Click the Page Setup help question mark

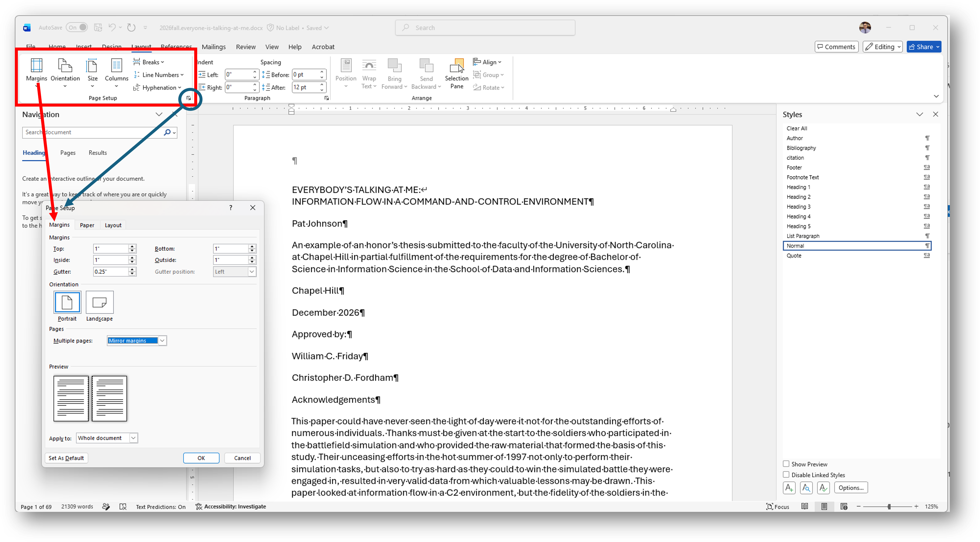231,208
